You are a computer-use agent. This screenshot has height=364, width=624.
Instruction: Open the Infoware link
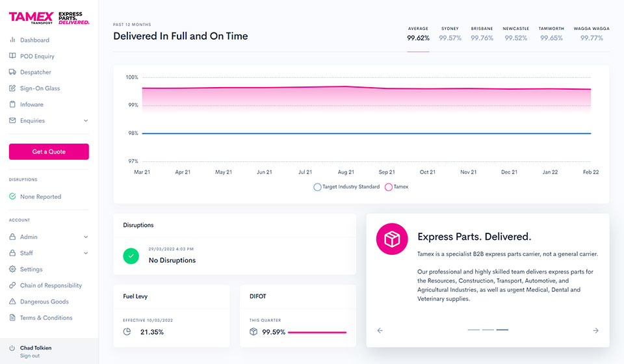pos(32,104)
